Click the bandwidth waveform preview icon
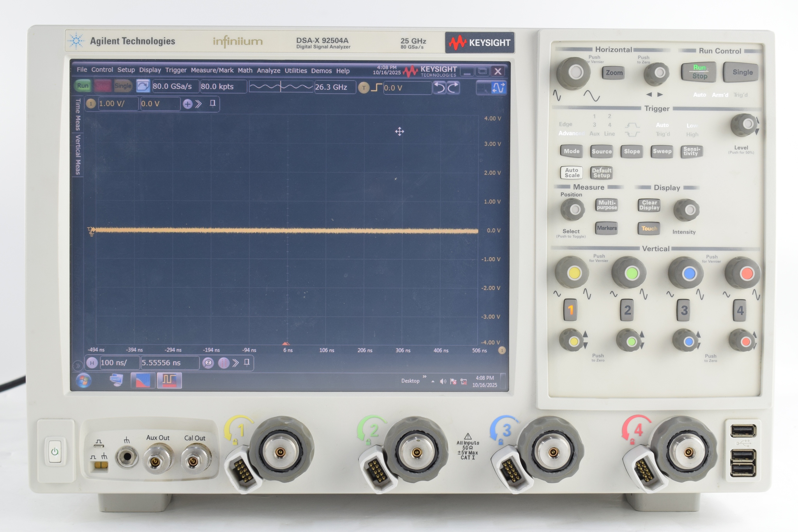The image size is (798, 532). pos(281,87)
